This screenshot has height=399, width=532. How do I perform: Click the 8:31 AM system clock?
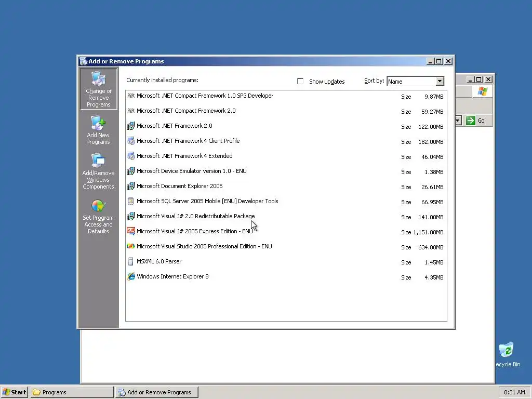[514, 392]
